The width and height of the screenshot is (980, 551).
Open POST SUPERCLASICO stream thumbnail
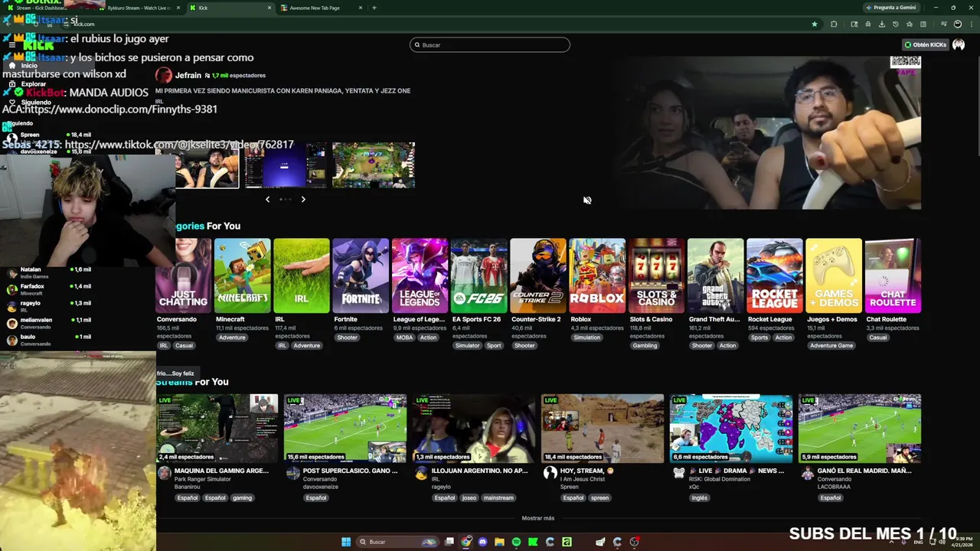(345, 429)
